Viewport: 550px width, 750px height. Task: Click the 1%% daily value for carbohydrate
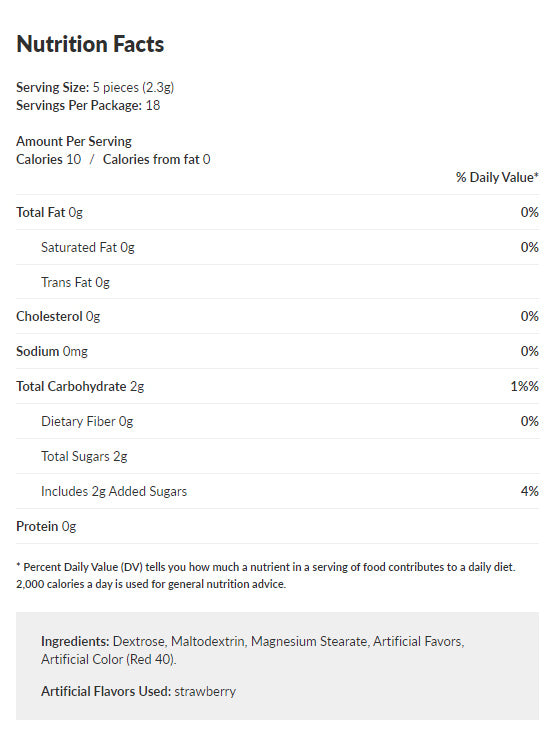point(524,386)
